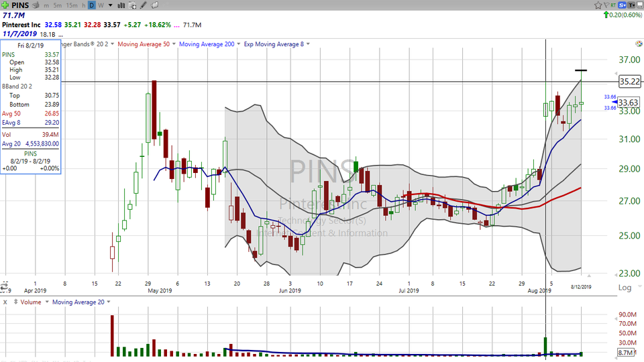This screenshot has width=644, height=362.
Task: Open the chart type bars icon
Action: pyautogui.click(x=120, y=5)
